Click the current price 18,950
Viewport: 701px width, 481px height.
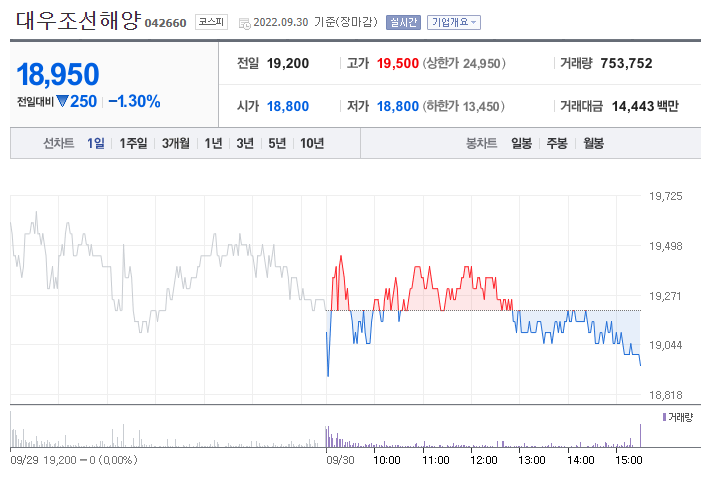(x=58, y=74)
